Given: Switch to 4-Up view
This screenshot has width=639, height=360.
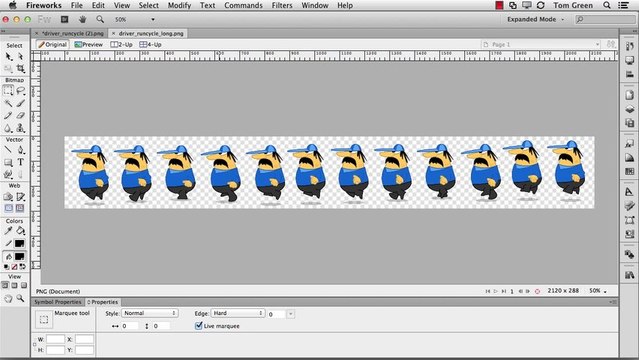Looking at the screenshot, I should tap(150, 44).
